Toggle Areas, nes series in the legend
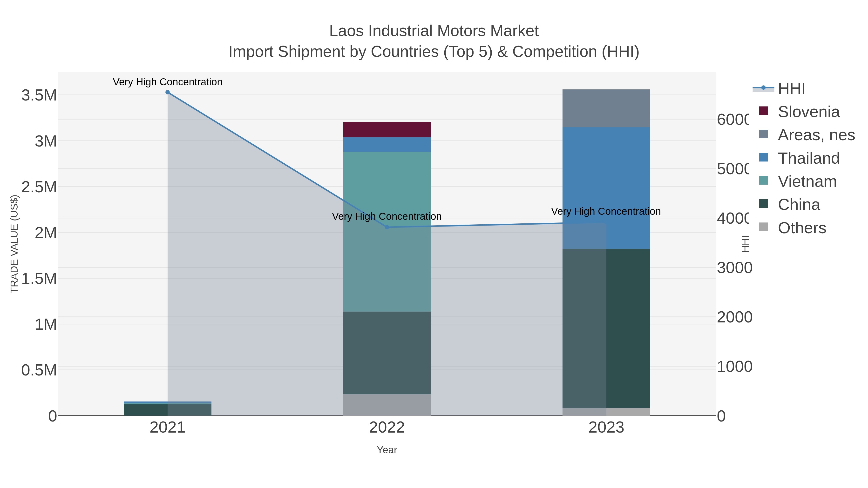The image size is (868, 488). [807, 135]
